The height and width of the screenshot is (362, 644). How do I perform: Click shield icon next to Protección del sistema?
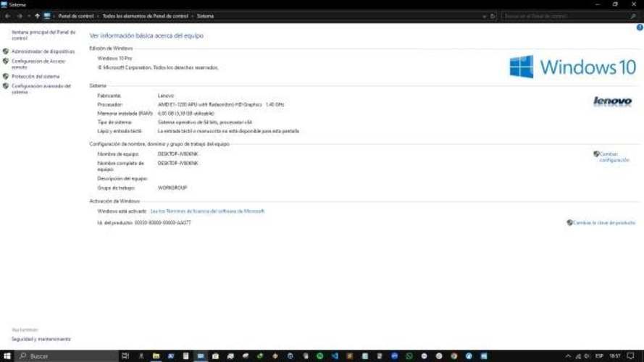pyautogui.click(x=6, y=76)
